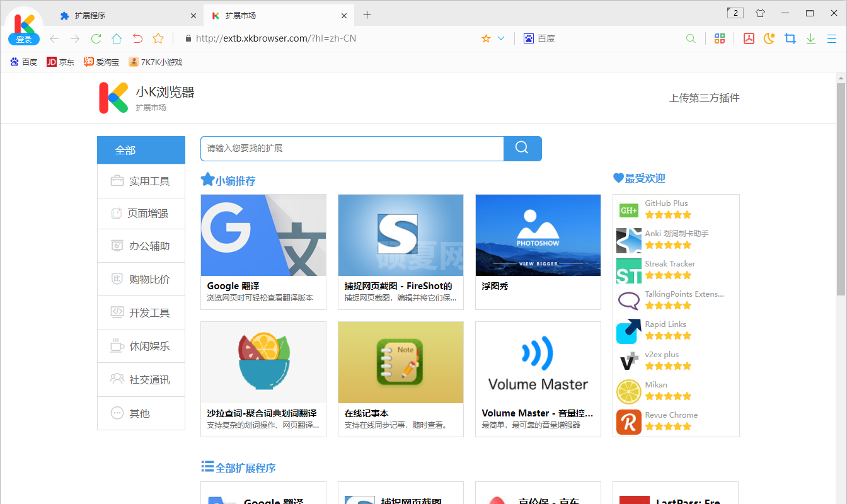Viewport: 847px width, 504px height.
Task: Click the page vertical scrollbar
Action: point(841,189)
